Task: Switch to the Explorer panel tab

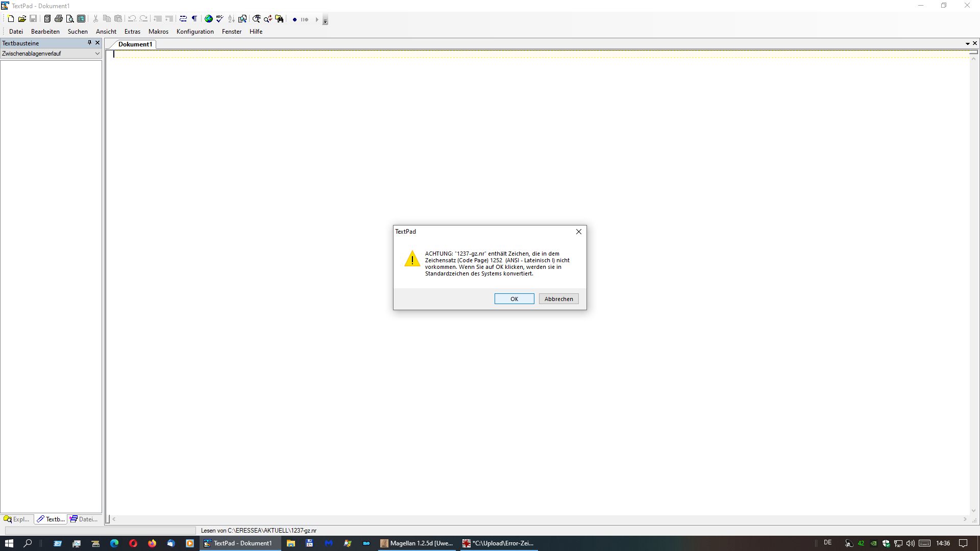Action: tap(17, 519)
